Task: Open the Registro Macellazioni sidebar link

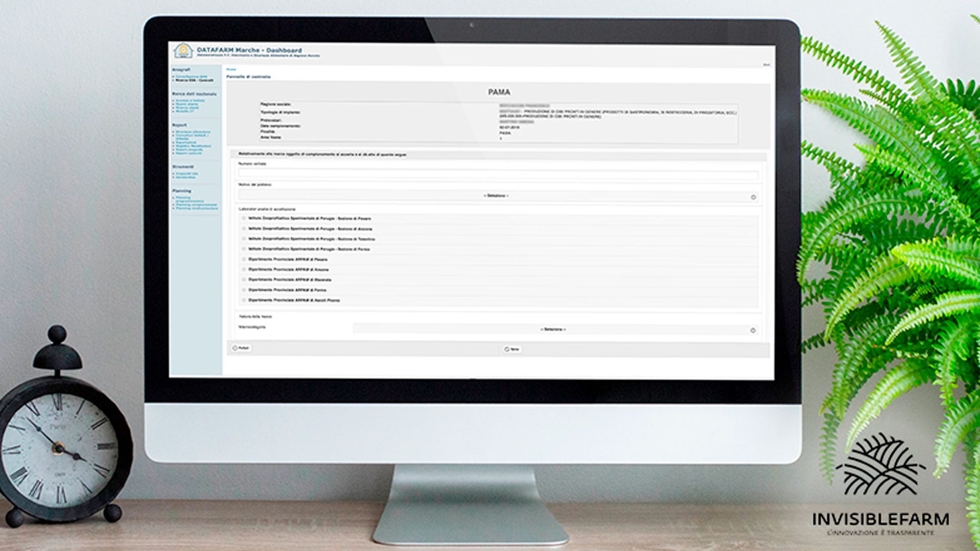Action: click(193, 146)
